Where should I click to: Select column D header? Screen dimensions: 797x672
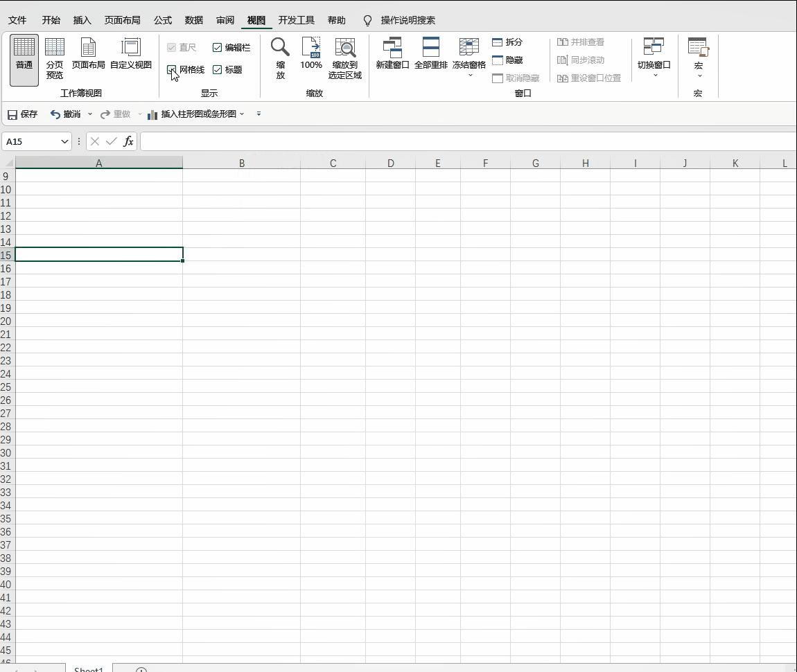click(390, 163)
